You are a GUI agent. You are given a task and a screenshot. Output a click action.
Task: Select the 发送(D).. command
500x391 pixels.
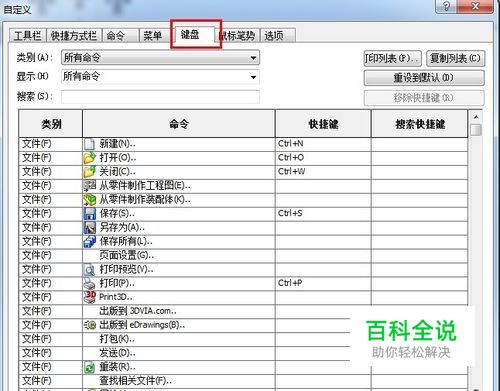(117, 353)
